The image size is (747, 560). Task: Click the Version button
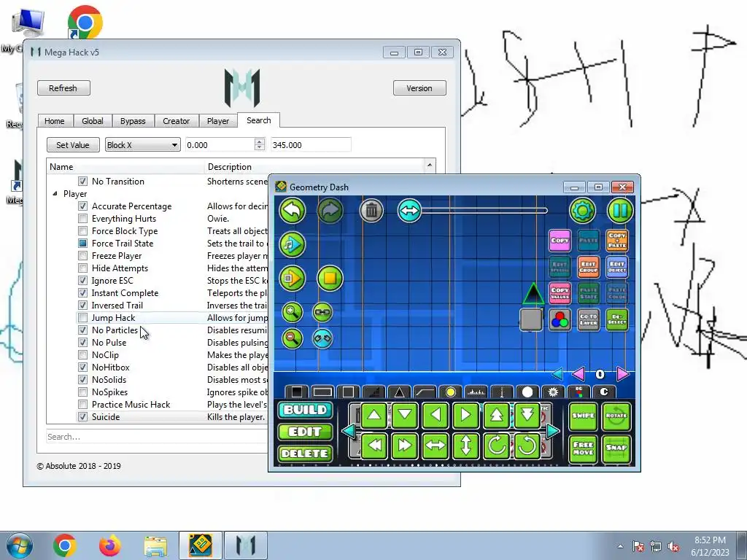click(x=419, y=88)
